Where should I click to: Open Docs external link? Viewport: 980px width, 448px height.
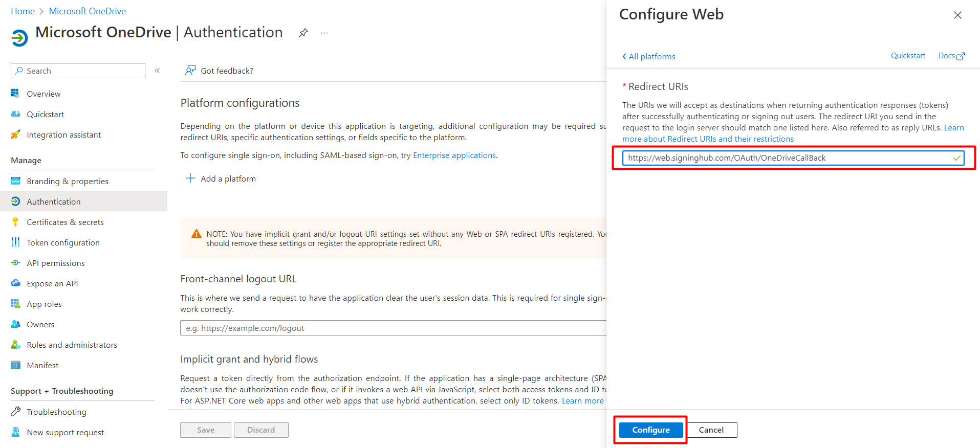pos(951,56)
